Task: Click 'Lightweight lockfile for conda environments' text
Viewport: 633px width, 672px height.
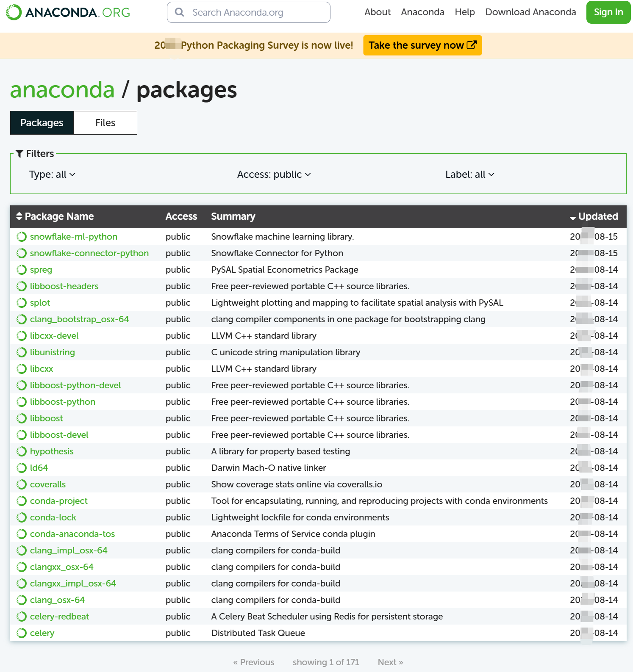Action: click(300, 517)
